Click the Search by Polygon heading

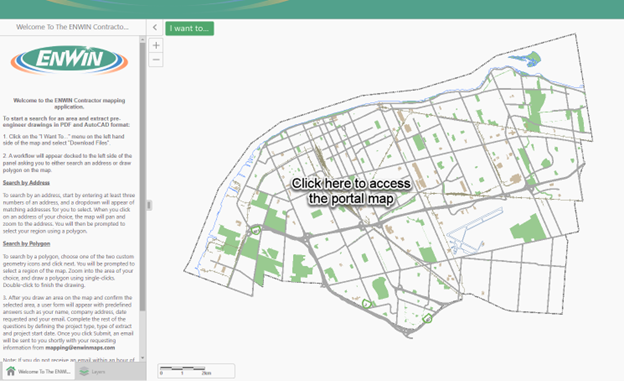(26, 244)
